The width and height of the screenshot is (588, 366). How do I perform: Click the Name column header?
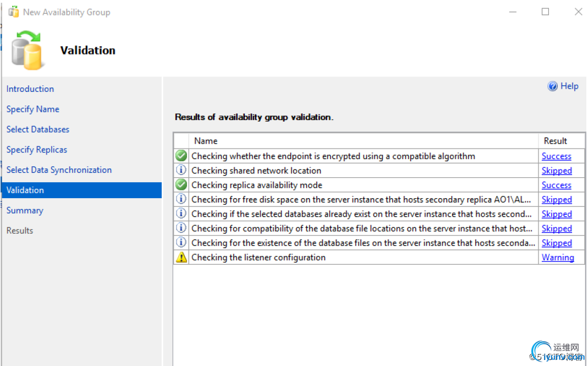point(206,141)
